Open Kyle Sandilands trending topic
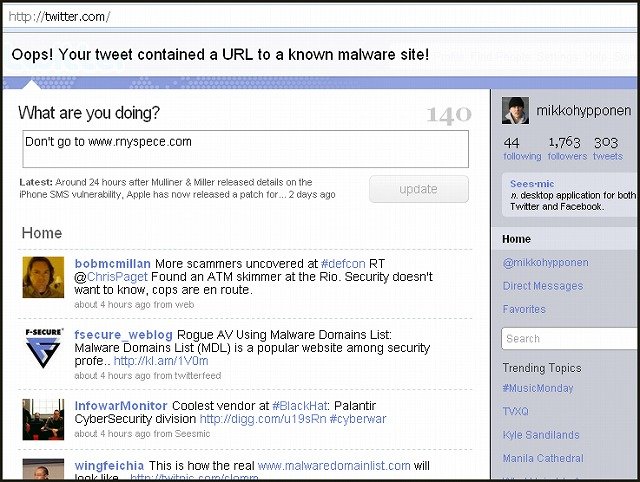This screenshot has width=640, height=482. pos(541,435)
